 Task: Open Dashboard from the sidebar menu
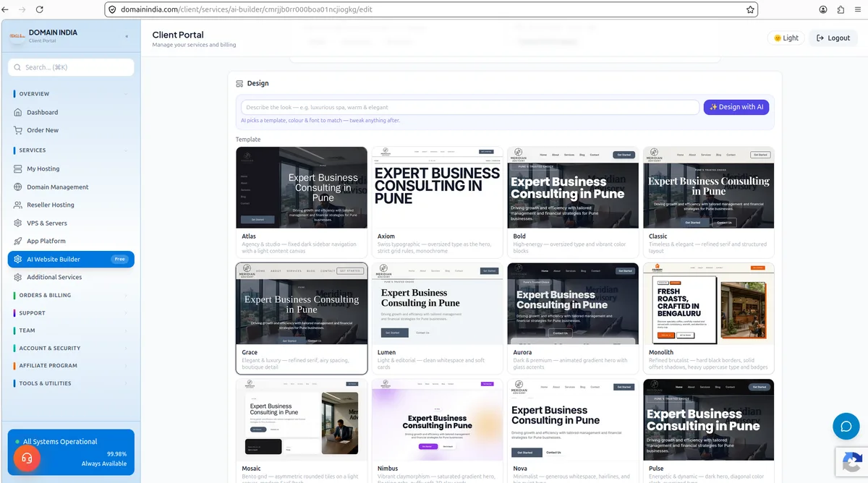click(x=71, y=112)
